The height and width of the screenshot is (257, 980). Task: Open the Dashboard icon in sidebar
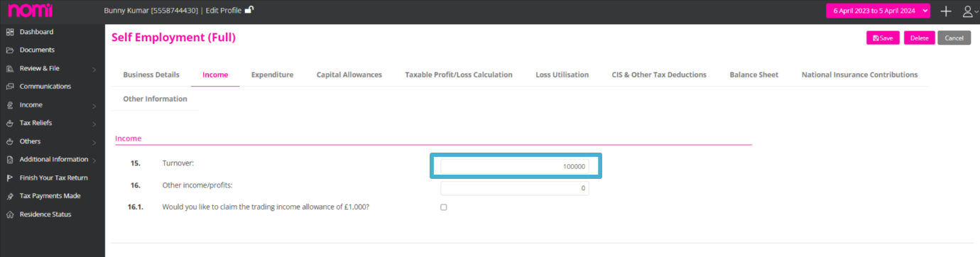[10, 32]
